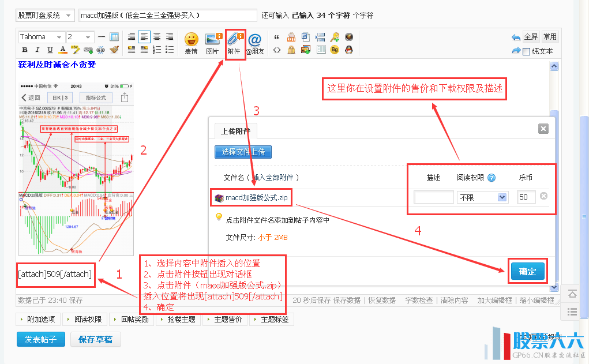
Task: Toggle bold text formatting
Action: (25, 50)
